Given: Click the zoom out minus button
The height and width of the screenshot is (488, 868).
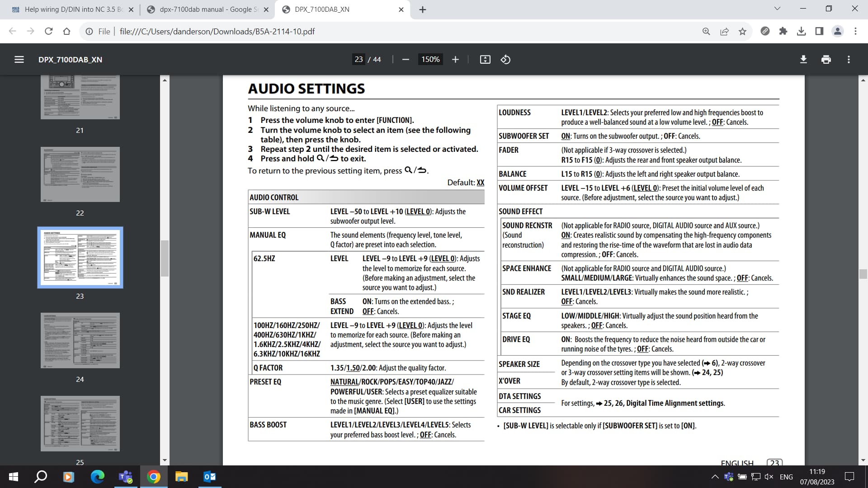Looking at the screenshot, I should click(406, 60).
